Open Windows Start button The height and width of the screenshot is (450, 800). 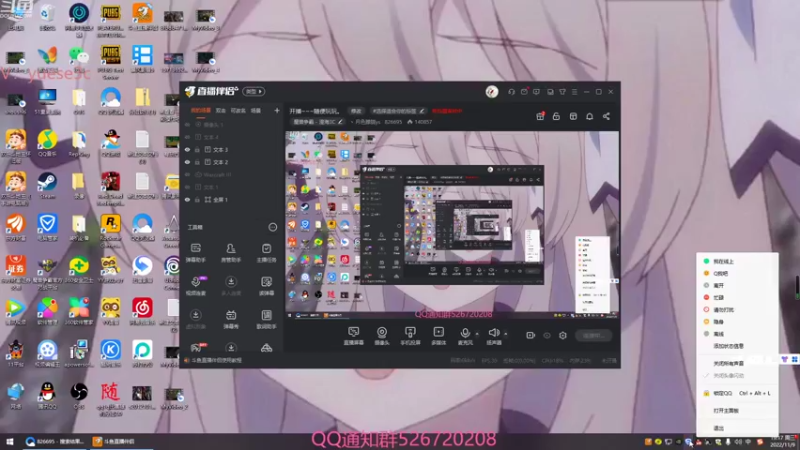pyautogui.click(x=10, y=441)
